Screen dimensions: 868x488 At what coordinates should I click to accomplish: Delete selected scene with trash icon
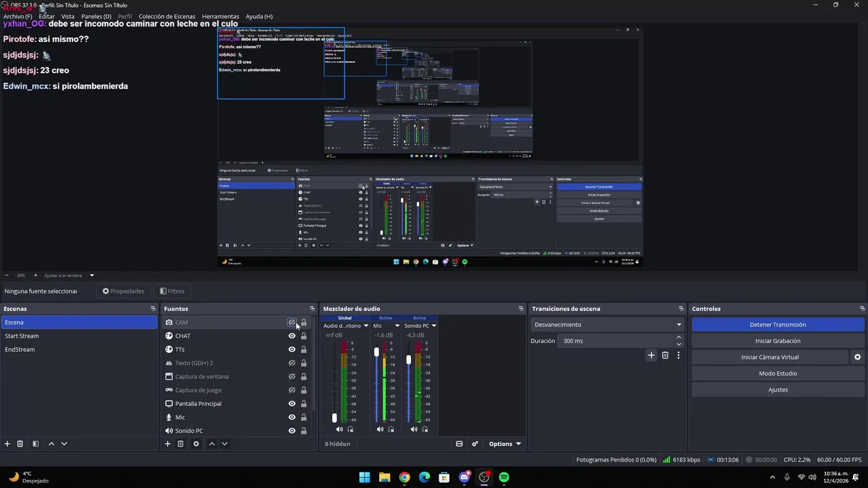(20, 444)
